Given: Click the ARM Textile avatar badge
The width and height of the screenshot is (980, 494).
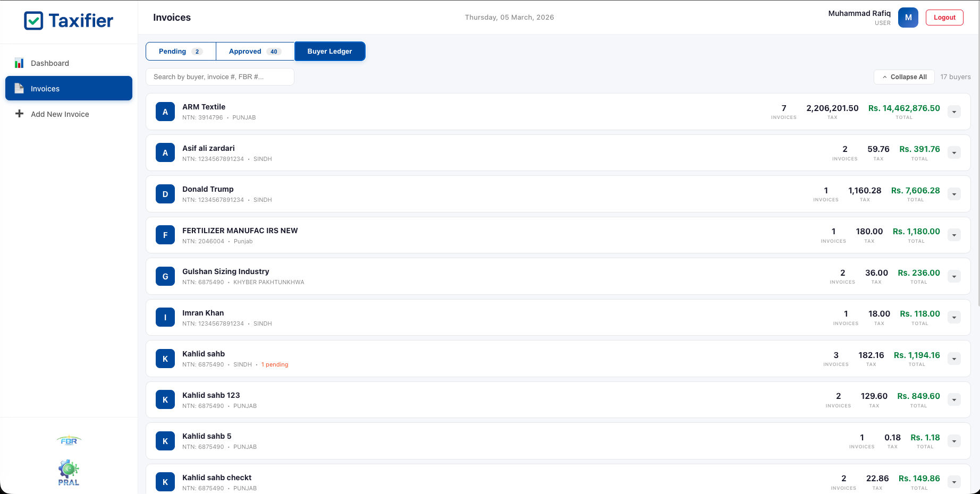Looking at the screenshot, I should pos(165,112).
